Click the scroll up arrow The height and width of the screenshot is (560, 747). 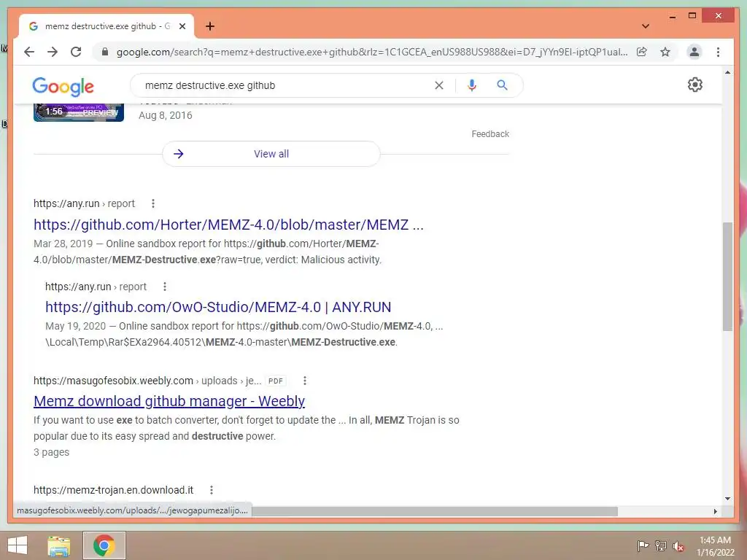727,72
